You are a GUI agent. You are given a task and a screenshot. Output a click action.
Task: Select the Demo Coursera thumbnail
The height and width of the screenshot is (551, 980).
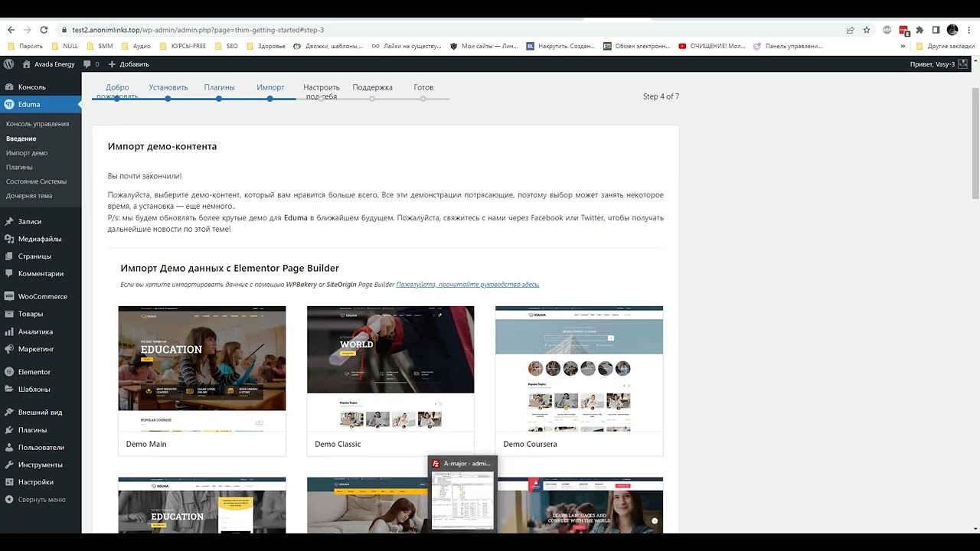579,368
